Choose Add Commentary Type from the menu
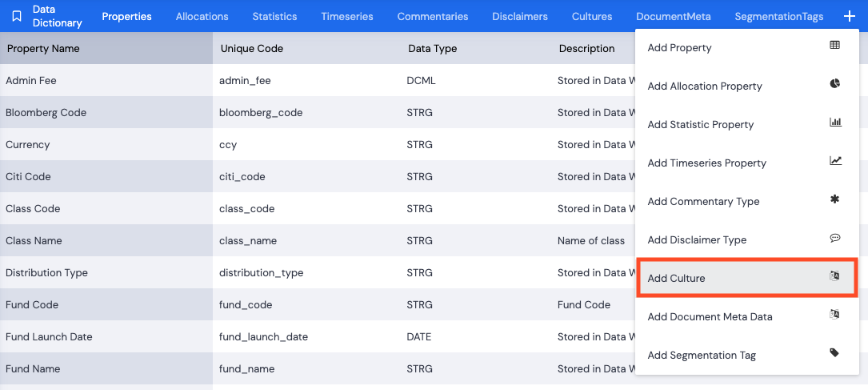The width and height of the screenshot is (868, 390). click(703, 201)
